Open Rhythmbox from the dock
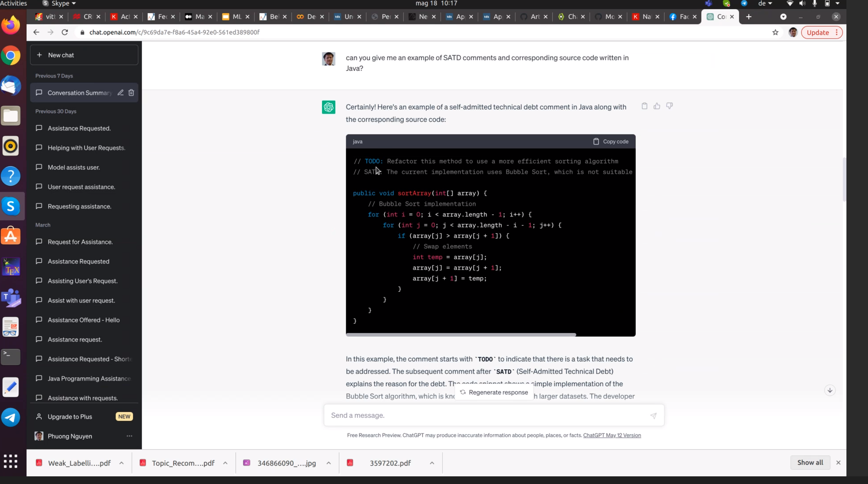868x484 pixels. pyautogui.click(x=11, y=146)
